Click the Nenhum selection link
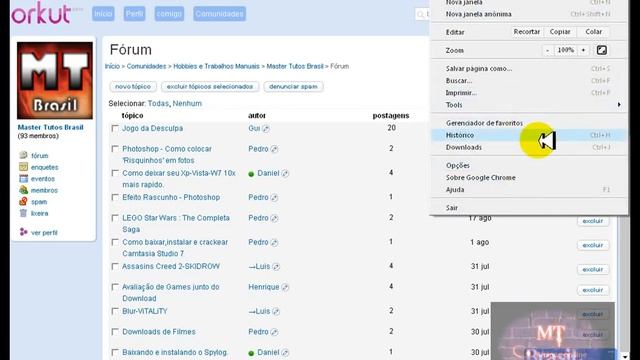640x360 pixels. tap(187, 103)
